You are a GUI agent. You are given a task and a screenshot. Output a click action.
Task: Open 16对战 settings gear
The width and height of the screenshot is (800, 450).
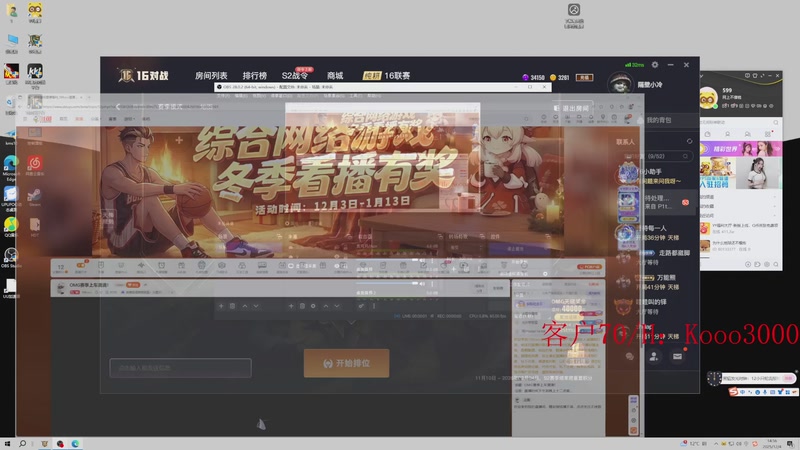coord(655,65)
